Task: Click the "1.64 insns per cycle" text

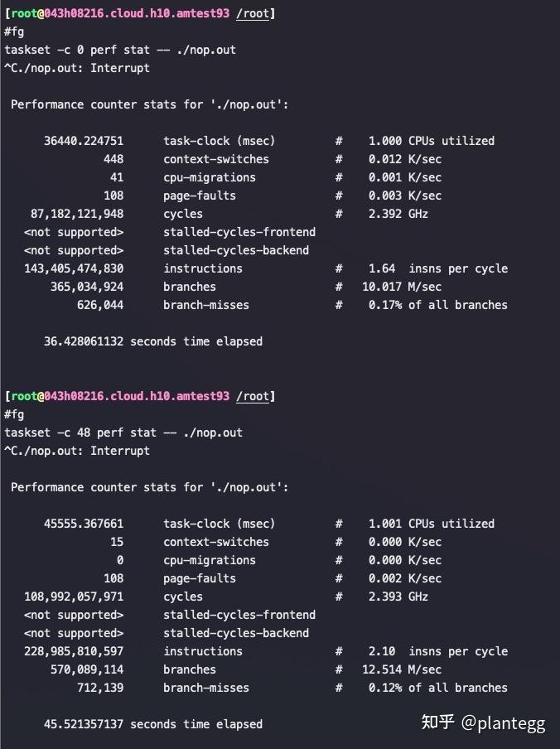Action: click(438, 268)
